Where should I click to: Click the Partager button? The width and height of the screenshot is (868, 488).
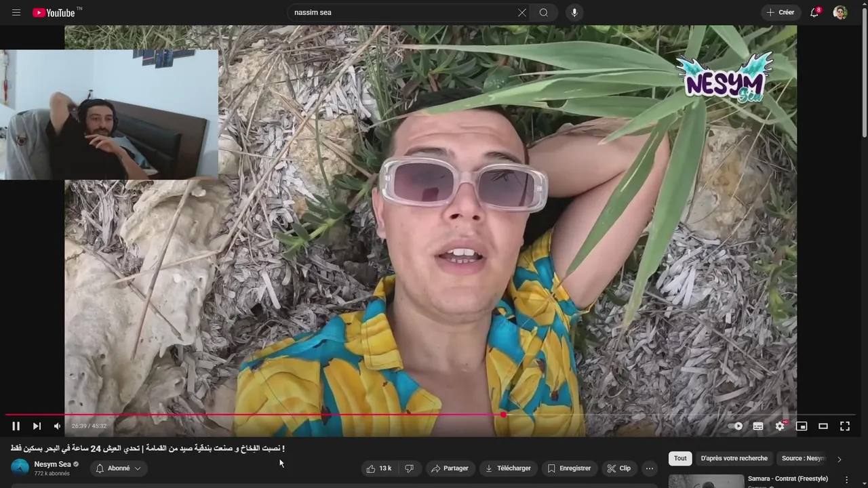tap(450, 468)
